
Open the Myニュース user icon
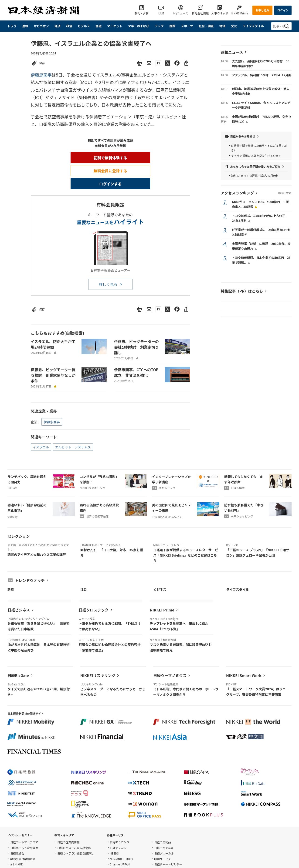coord(180,8)
